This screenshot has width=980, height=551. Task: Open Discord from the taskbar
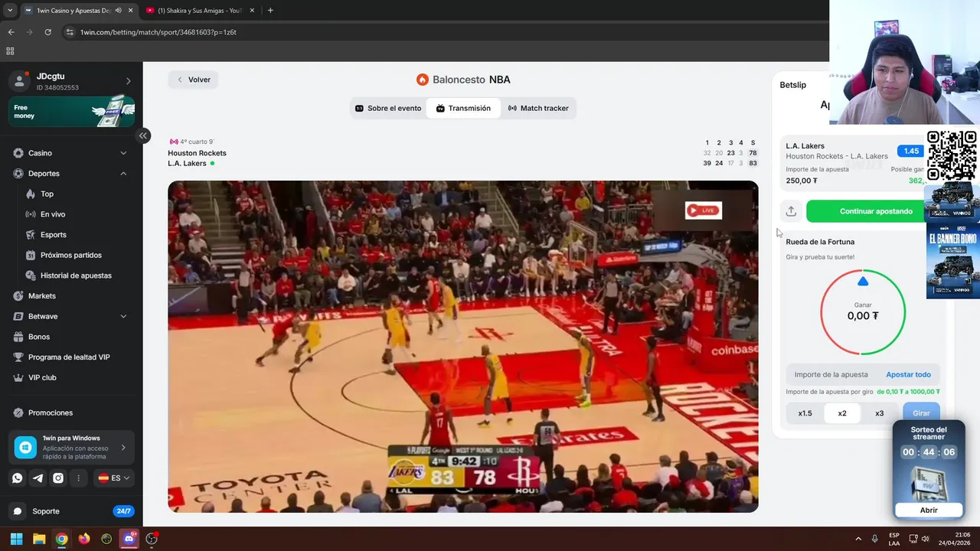tap(129, 539)
